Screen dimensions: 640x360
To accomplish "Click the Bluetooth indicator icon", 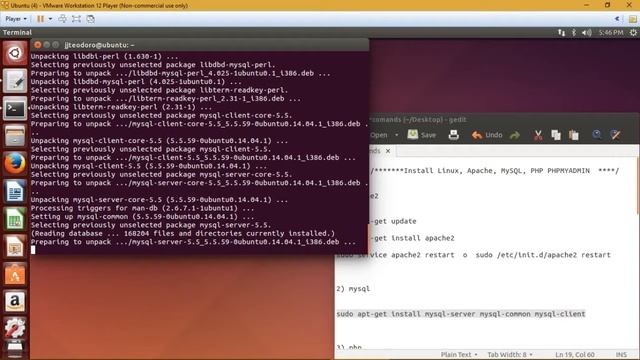I will (573, 33).
